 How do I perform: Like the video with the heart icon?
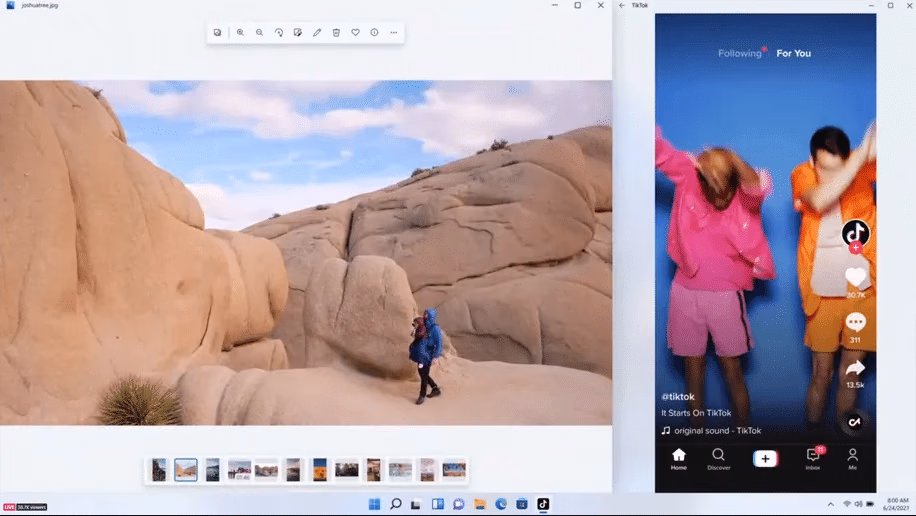pos(856,277)
